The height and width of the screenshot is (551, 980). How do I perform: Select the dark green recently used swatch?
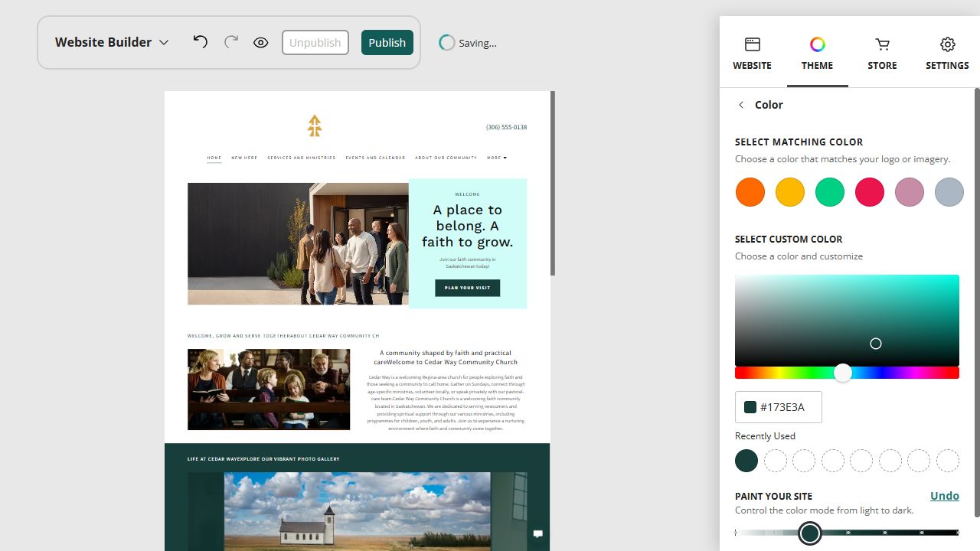click(746, 461)
